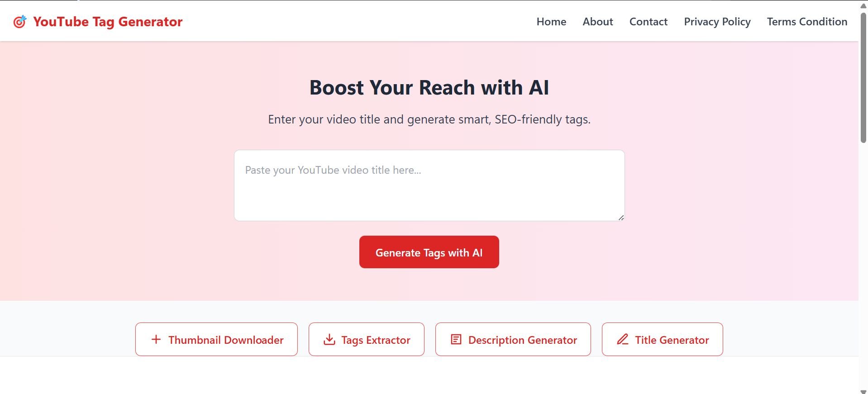Select the pencil icon on Title Generator

point(624,339)
